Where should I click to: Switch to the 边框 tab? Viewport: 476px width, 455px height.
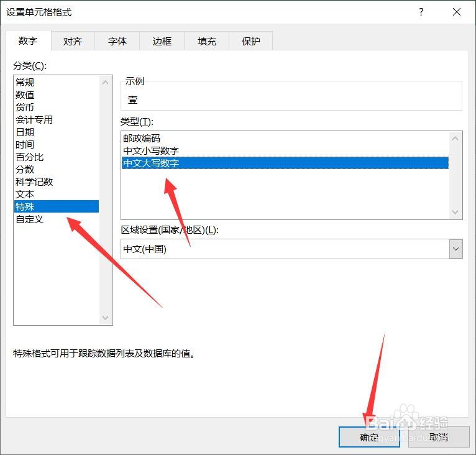tap(162, 41)
